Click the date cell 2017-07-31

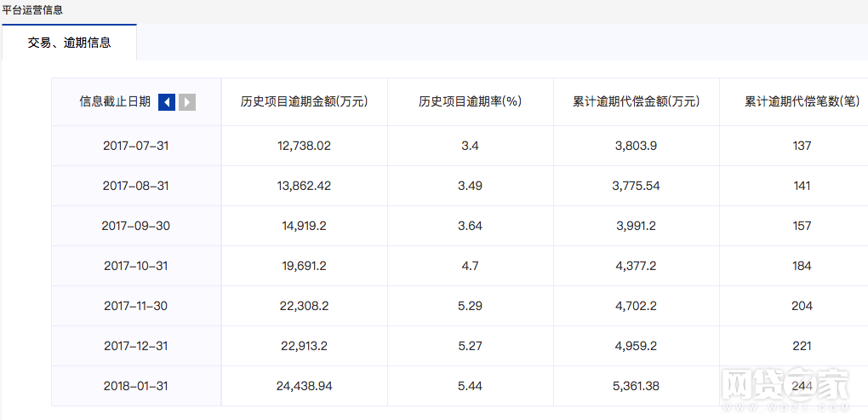coord(135,146)
